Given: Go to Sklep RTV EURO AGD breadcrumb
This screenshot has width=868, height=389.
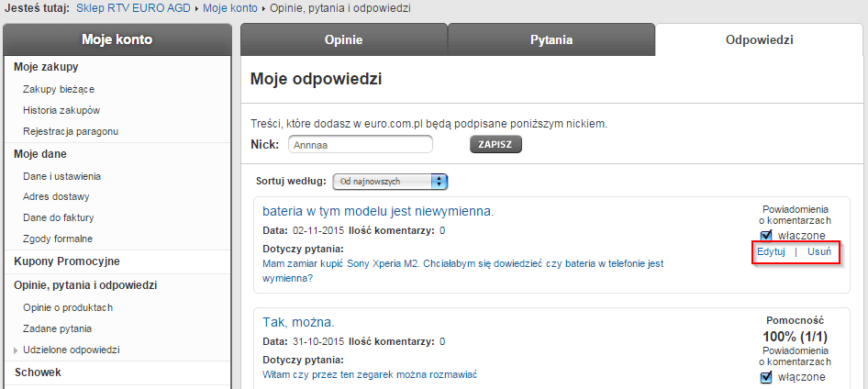Looking at the screenshot, I should (x=135, y=8).
